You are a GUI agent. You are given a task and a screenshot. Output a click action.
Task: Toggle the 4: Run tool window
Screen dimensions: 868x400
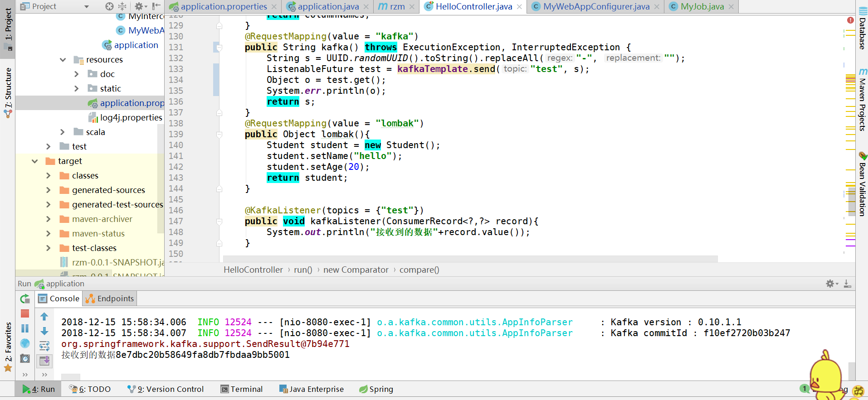39,389
